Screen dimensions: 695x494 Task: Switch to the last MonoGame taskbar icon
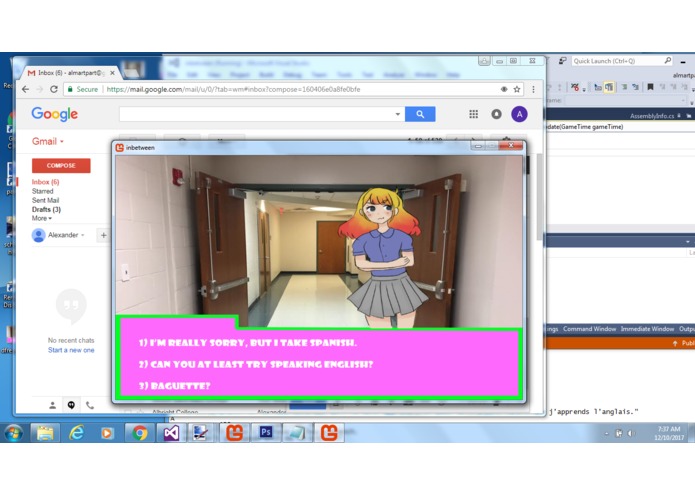[x=329, y=433]
